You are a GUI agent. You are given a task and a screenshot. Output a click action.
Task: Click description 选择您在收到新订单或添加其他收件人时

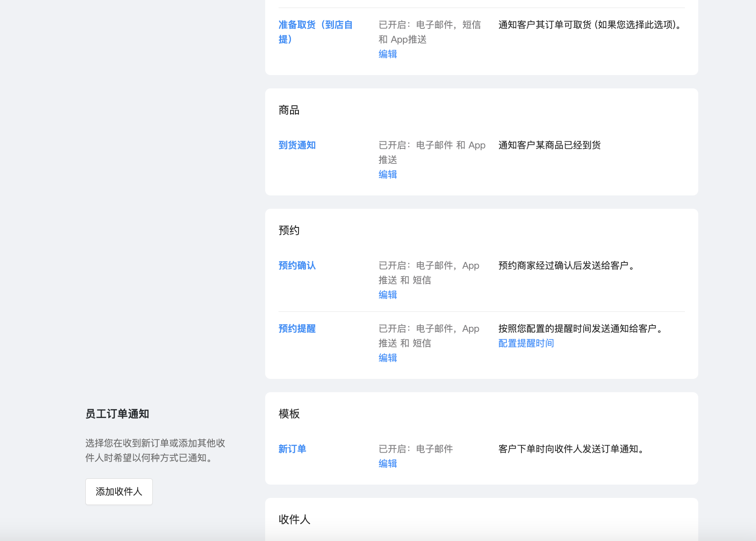(155, 450)
